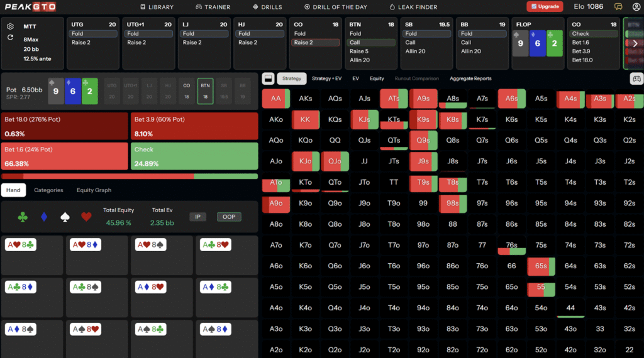Switch the player view to OOP

pos(229,217)
